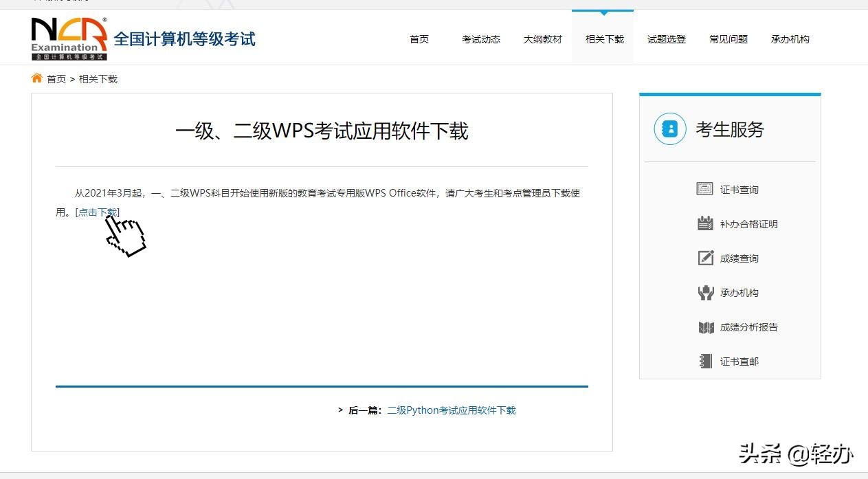Click the 补办合格证明 icon
868x479 pixels.
pos(705,223)
